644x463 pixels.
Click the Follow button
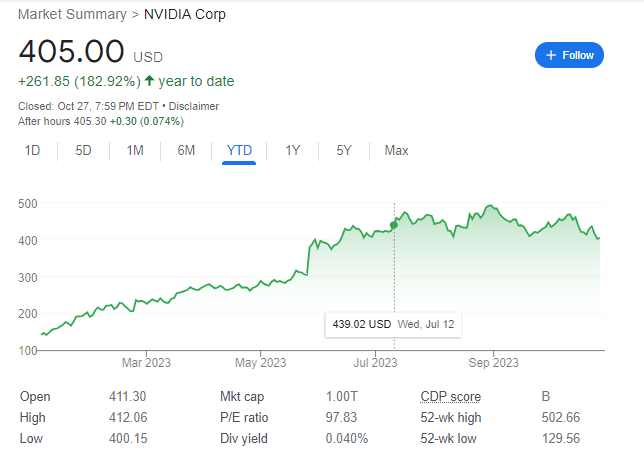coord(569,55)
